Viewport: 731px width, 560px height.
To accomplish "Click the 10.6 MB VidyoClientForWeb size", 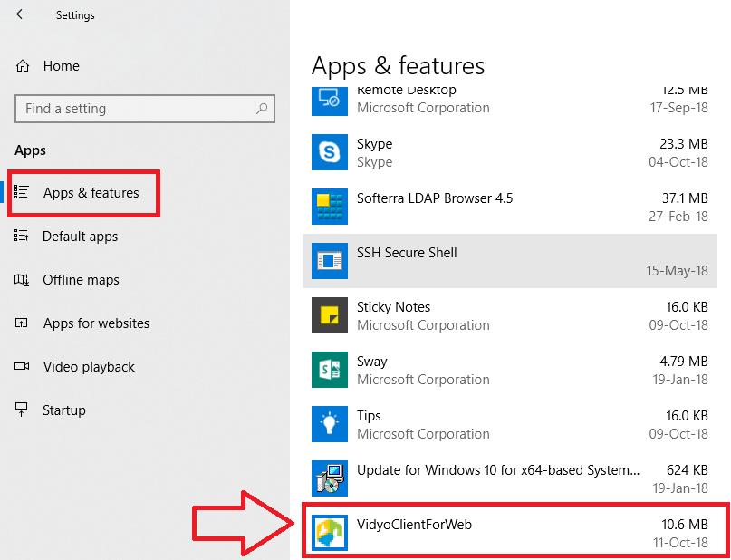I will tap(685, 524).
